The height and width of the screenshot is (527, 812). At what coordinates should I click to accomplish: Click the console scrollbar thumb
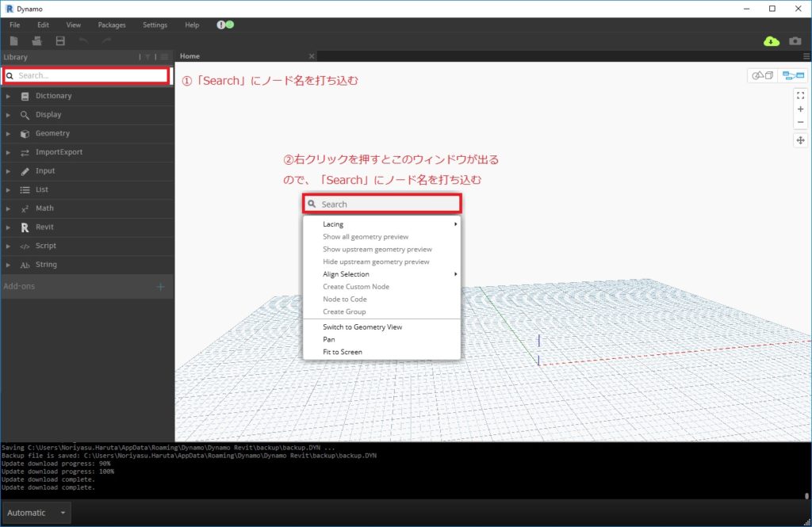point(806,495)
